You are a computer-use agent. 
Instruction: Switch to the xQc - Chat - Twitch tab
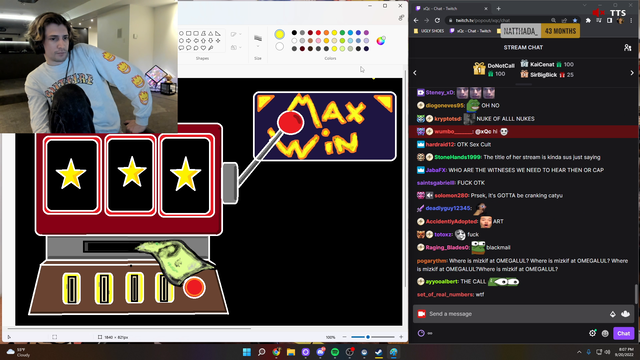[x=451, y=8]
